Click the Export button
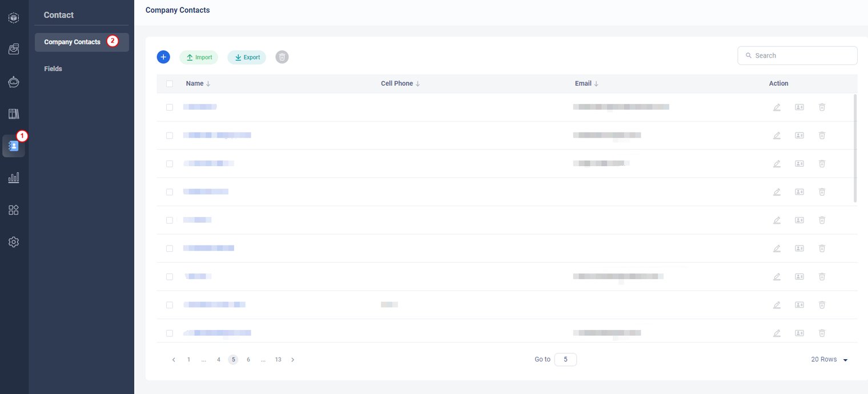 [x=247, y=58]
